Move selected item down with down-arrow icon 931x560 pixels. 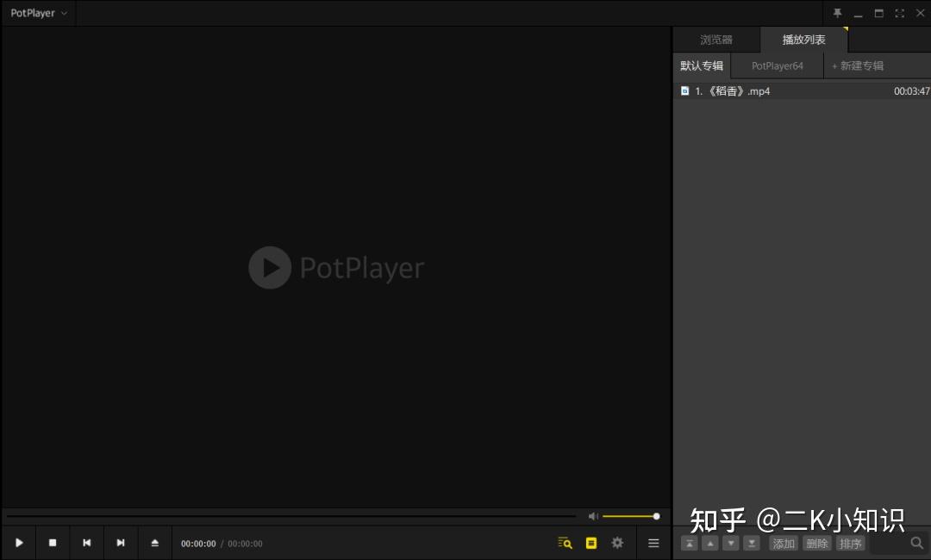click(731, 543)
